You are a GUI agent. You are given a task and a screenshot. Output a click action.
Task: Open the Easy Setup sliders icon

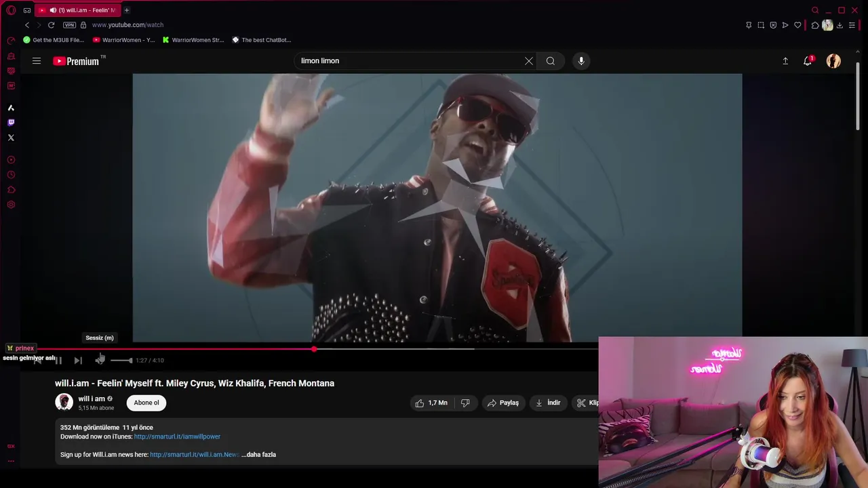(x=852, y=25)
